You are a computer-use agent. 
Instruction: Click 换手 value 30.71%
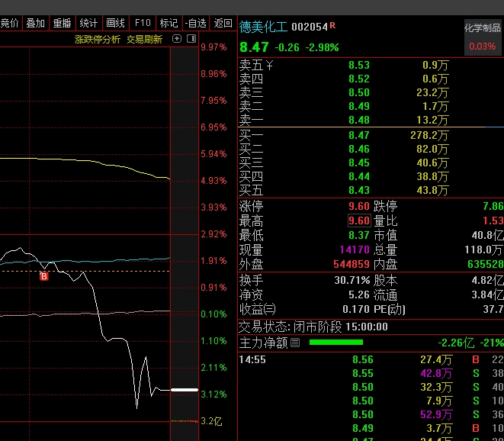352,281
